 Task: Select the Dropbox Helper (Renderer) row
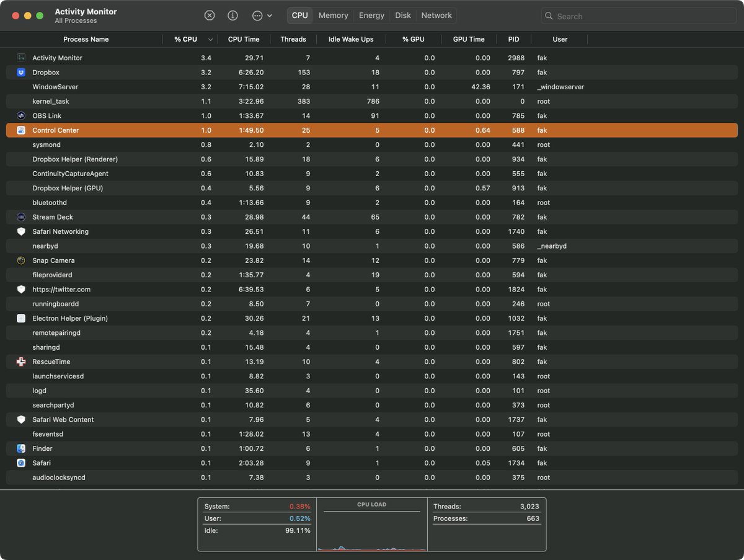click(x=372, y=159)
